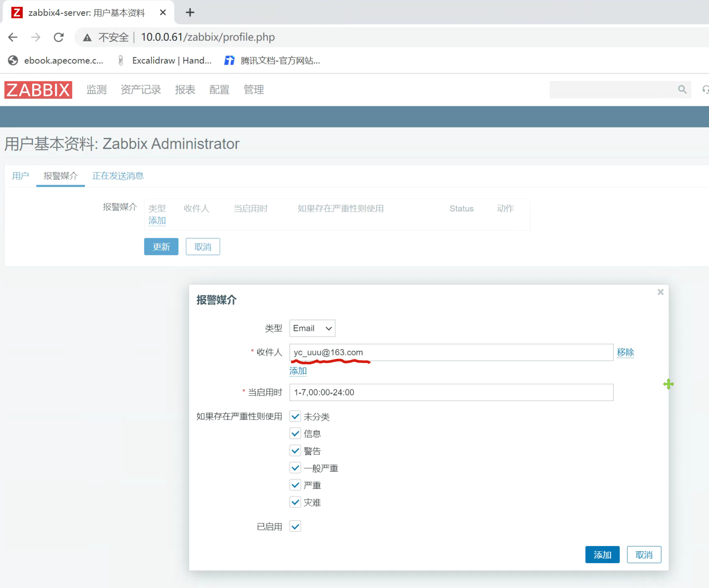Click the 移除 recipient link
Image resolution: width=709 pixels, height=588 pixels.
click(x=625, y=352)
